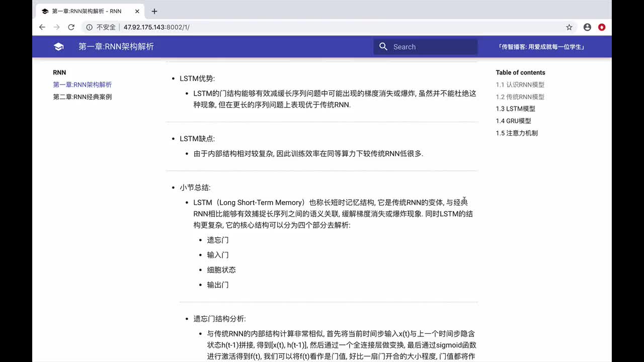The image size is (644, 362).
Task: Open the 传智播客 header link
Action: (541, 47)
